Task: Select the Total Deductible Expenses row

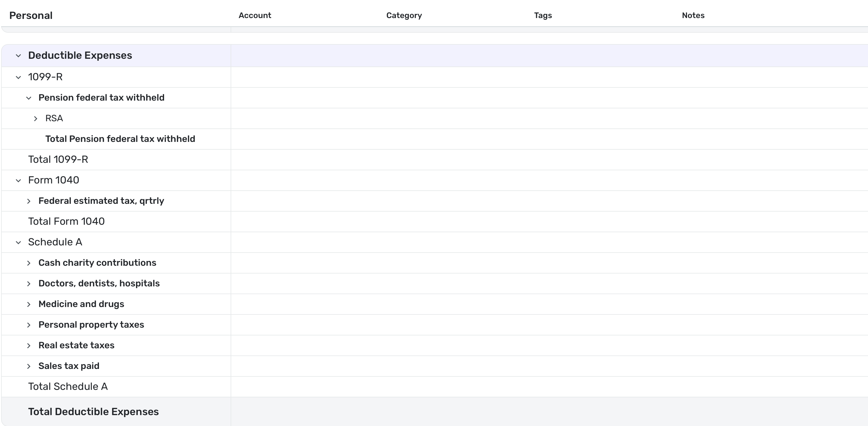Action: (x=93, y=411)
